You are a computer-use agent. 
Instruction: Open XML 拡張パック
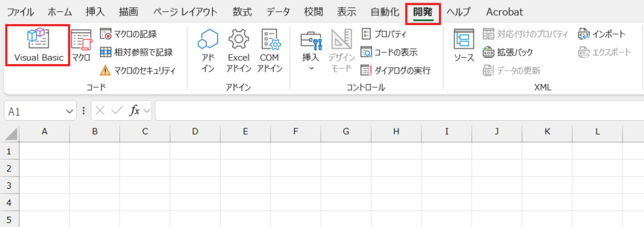click(508, 52)
